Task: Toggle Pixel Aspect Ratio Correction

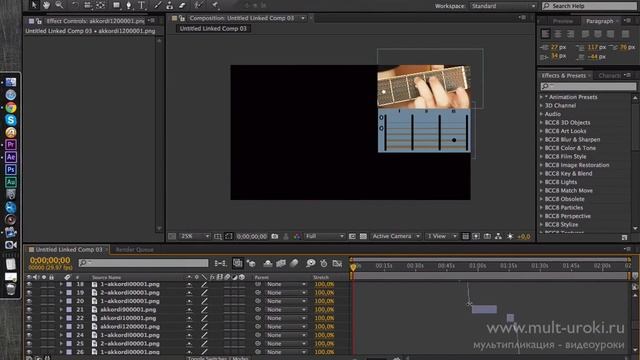Action: point(465,236)
